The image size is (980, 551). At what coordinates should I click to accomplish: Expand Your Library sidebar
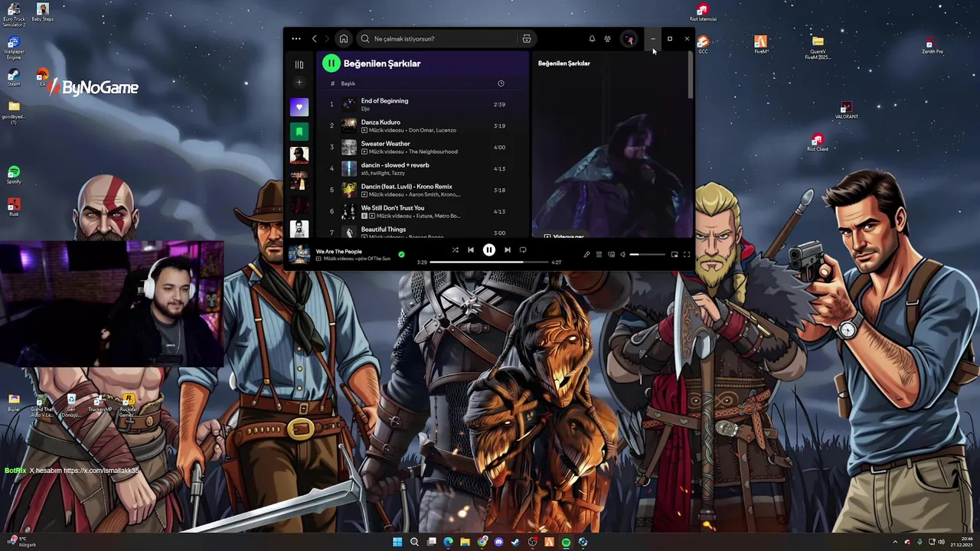coord(299,64)
